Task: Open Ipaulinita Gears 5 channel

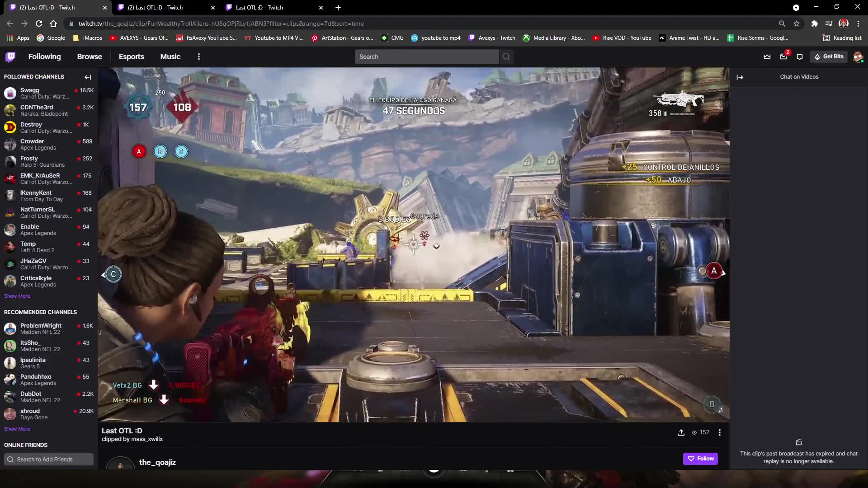Action: click(x=49, y=363)
